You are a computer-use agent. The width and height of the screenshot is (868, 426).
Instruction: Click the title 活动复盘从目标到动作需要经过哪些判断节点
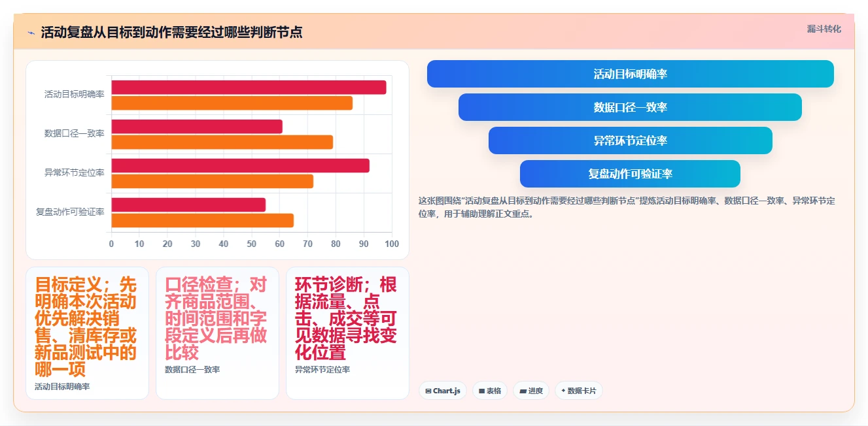coord(171,33)
